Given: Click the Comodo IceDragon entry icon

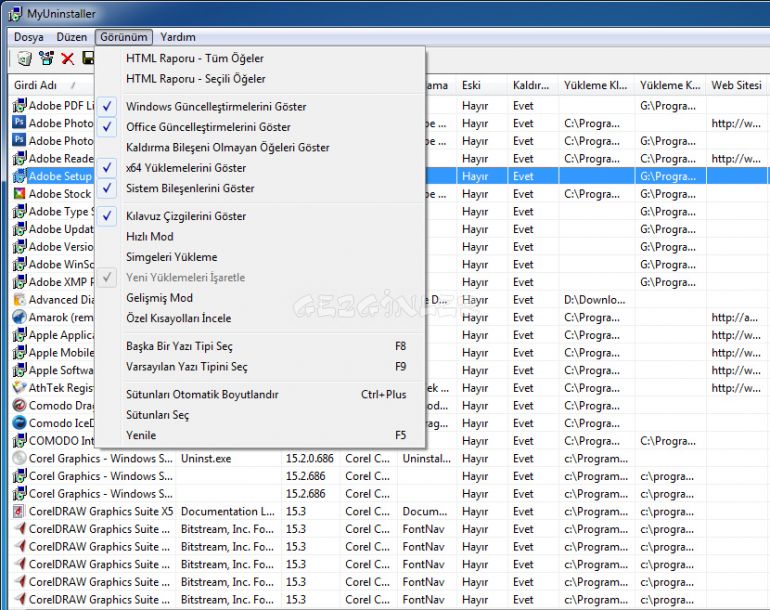Looking at the screenshot, I should 19,423.
